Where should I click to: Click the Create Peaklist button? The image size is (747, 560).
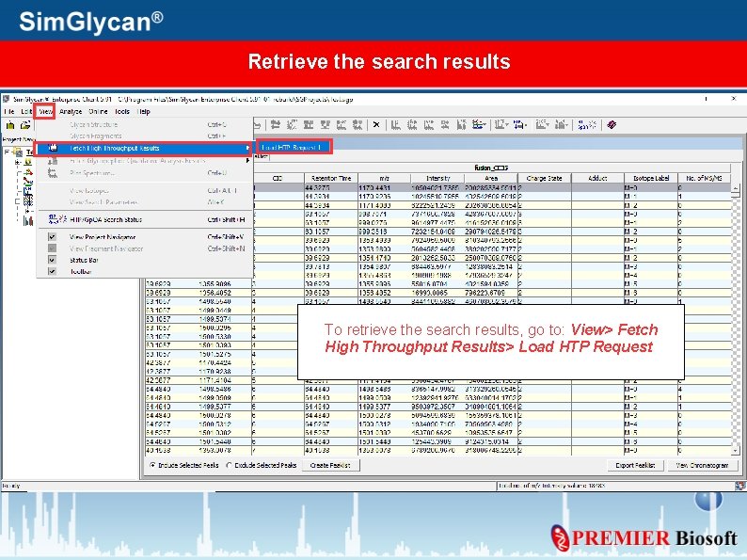click(330, 465)
